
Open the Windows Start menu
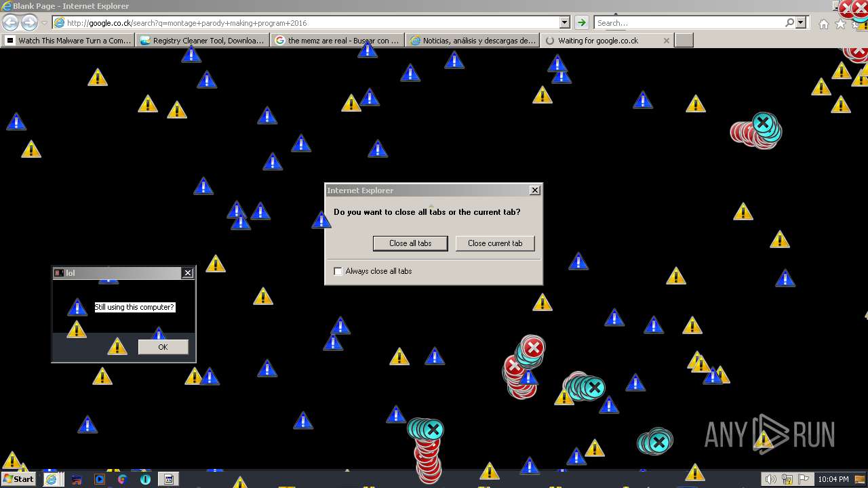click(x=18, y=479)
